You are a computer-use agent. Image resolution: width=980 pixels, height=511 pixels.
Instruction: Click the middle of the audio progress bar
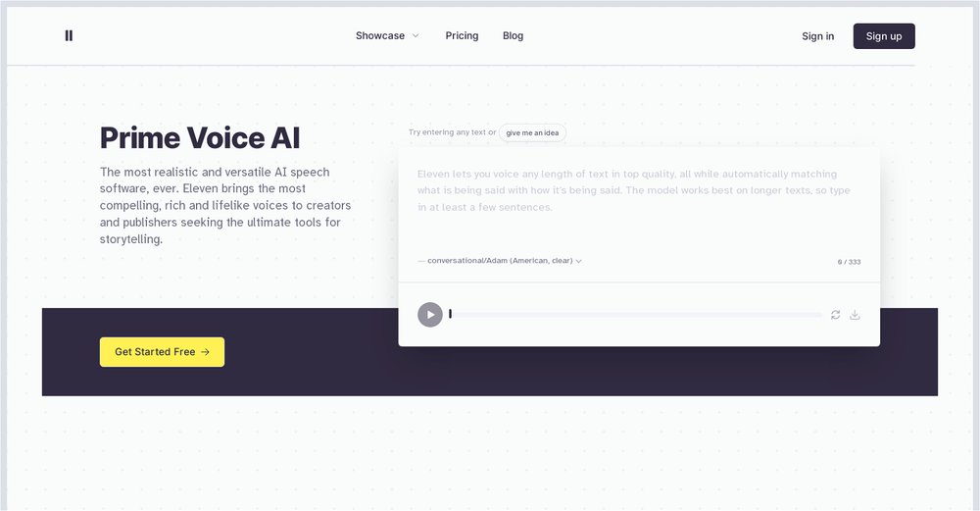(x=637, y=315)
